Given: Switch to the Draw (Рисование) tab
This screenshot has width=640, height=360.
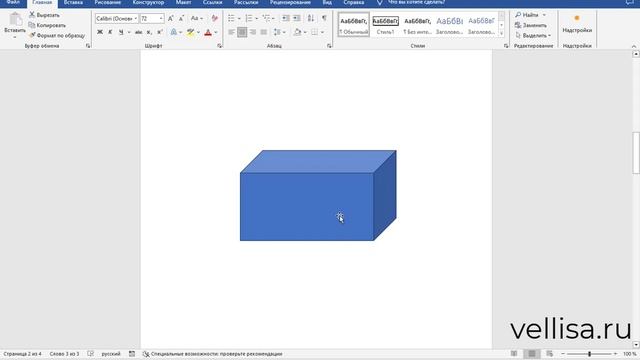Looking at the screenshot, I should coord(108,2).
